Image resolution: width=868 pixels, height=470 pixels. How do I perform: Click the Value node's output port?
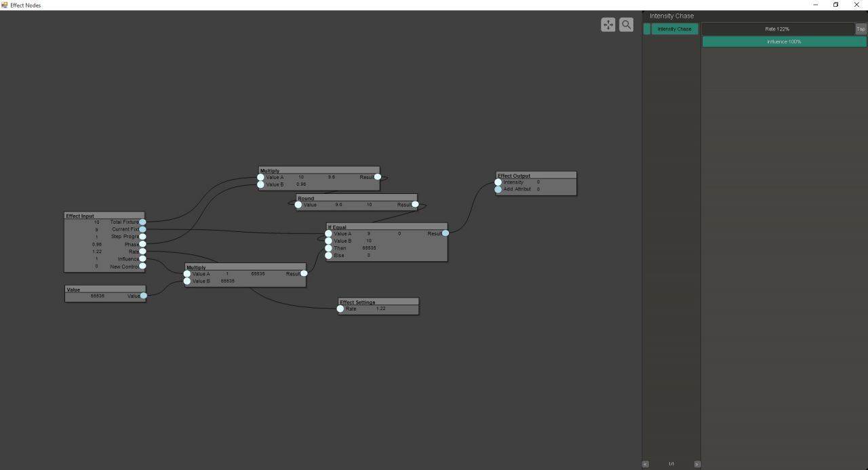pos(144,296)
